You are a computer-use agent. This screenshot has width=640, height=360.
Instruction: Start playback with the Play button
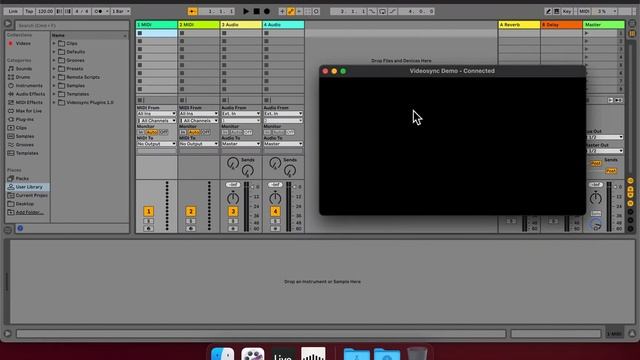246,11
